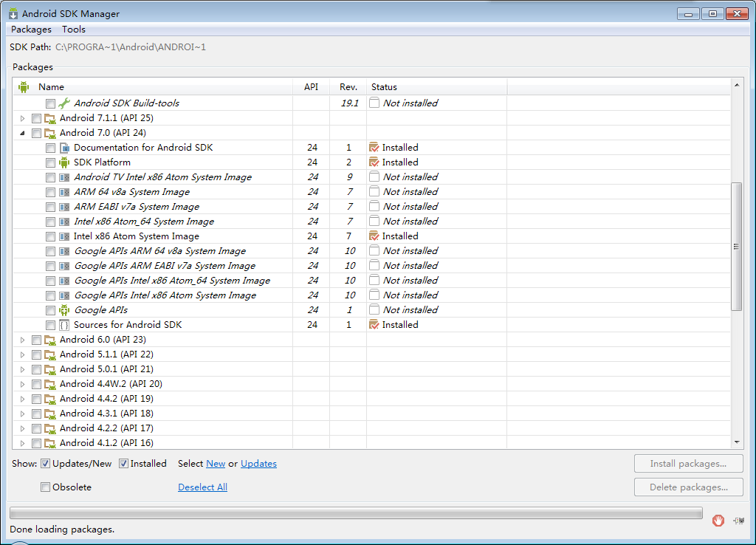The image size is (756, 545).
Task: Expand the Android 5.1.1 (API 22) node
Action: click(22, 354)
